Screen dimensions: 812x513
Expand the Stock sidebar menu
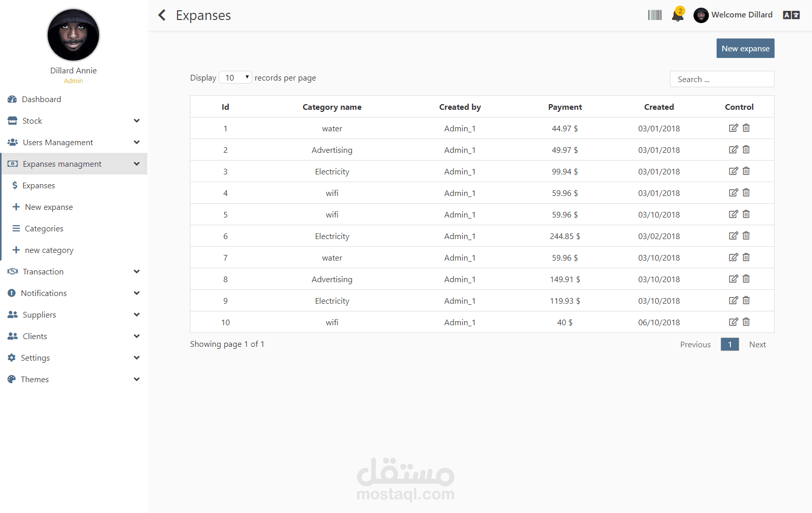tap(73, 121)
